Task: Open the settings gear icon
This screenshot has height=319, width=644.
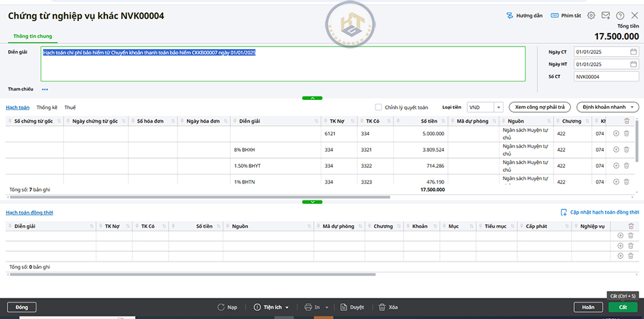Action: coord(591,16)
